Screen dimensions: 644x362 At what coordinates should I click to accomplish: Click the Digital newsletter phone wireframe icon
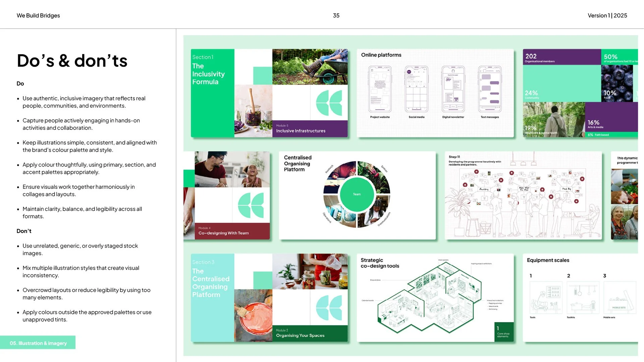click(453, 89)
